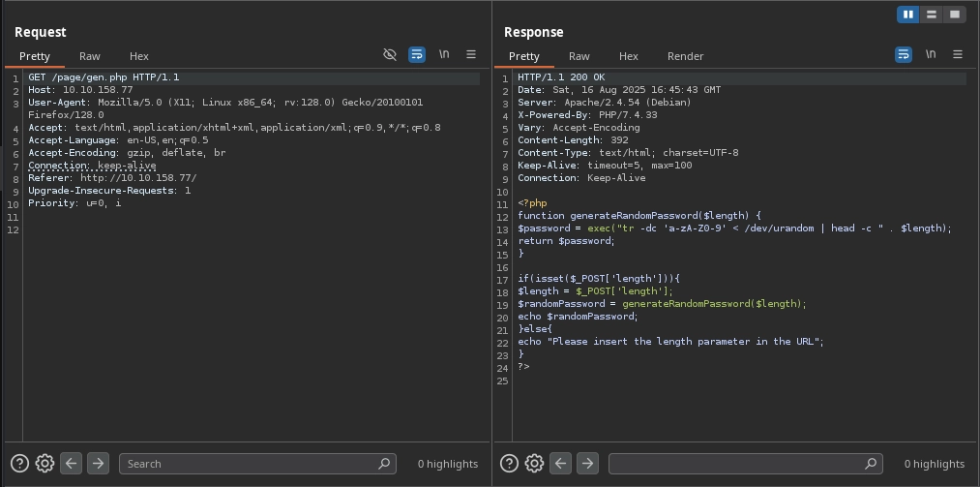980x487 pixels.
Task: Switch Response view to Hex tab
Action: [x=629, y=56]
